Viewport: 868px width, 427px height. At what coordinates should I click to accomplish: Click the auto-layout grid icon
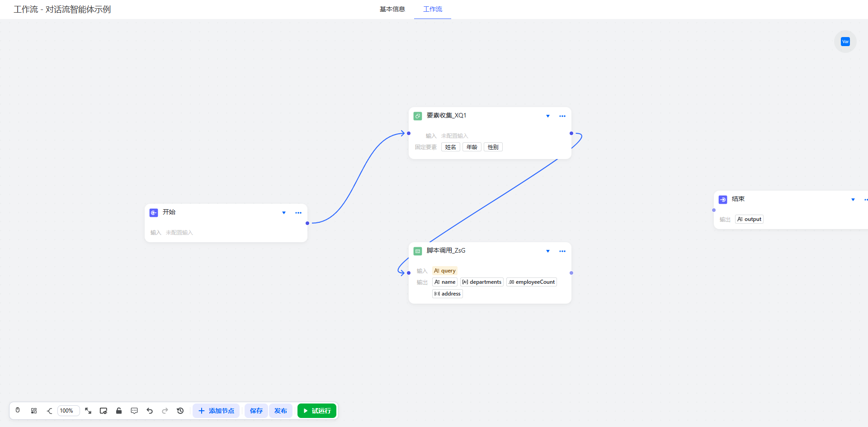pyautogui.click(x=34, y=411)
